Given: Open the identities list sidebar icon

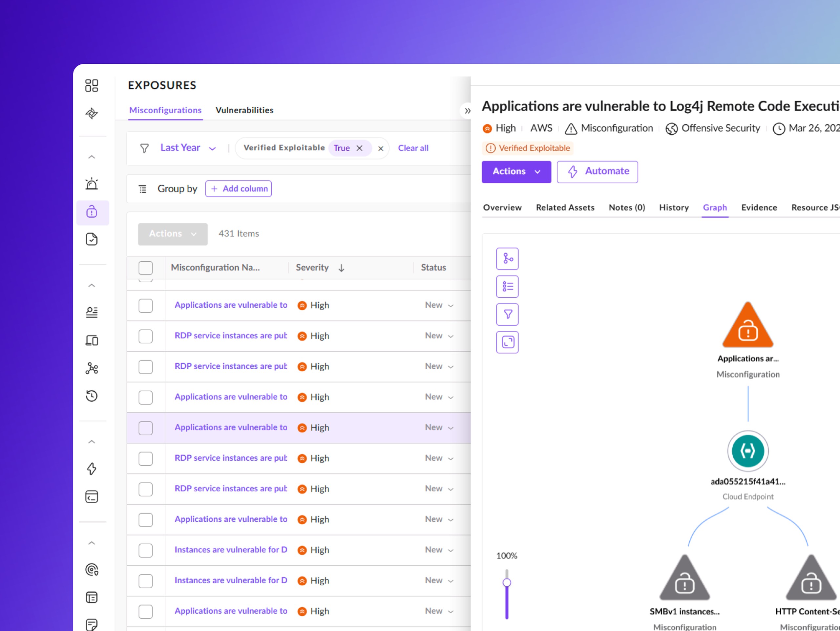Looking at the screenshot, I should (x=92, y=312).
